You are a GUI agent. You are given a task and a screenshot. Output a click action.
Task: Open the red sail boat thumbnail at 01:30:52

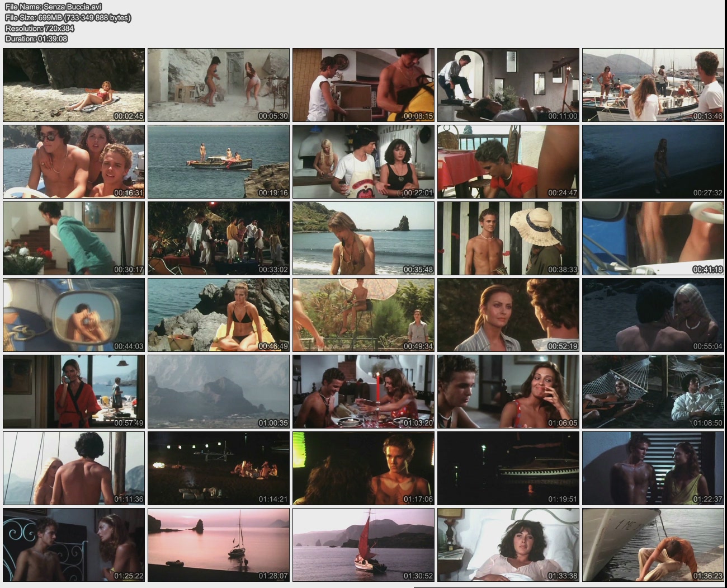(x=363, y=545)
